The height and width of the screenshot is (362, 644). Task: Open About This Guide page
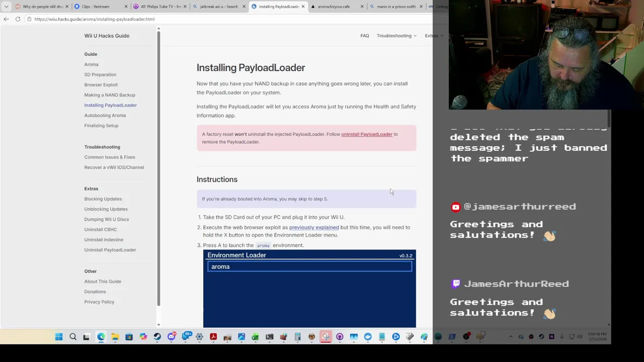pyautogui.click(x=103, y=282)
